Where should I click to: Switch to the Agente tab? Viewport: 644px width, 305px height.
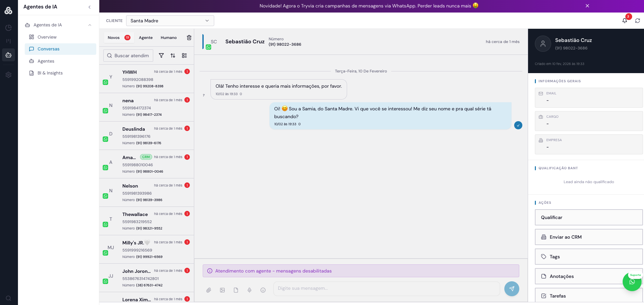tap(146, 38)
